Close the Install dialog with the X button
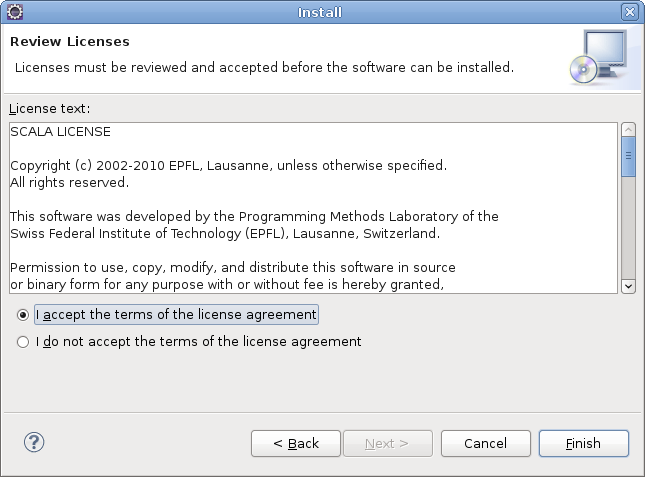This screenshot has width=645, height=477. coord(630,12)
